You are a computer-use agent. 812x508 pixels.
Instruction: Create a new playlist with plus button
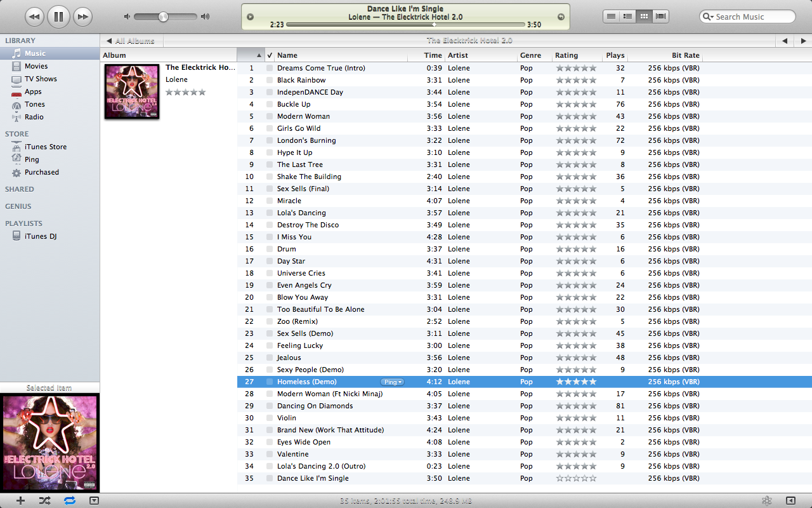[x=20, y=500]
